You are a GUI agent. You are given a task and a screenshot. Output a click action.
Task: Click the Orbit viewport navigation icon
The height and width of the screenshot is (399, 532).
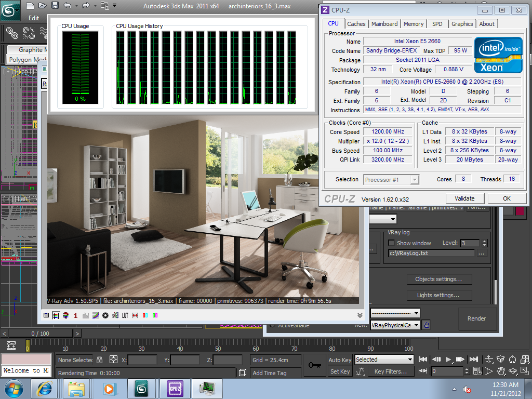point(513,371)
